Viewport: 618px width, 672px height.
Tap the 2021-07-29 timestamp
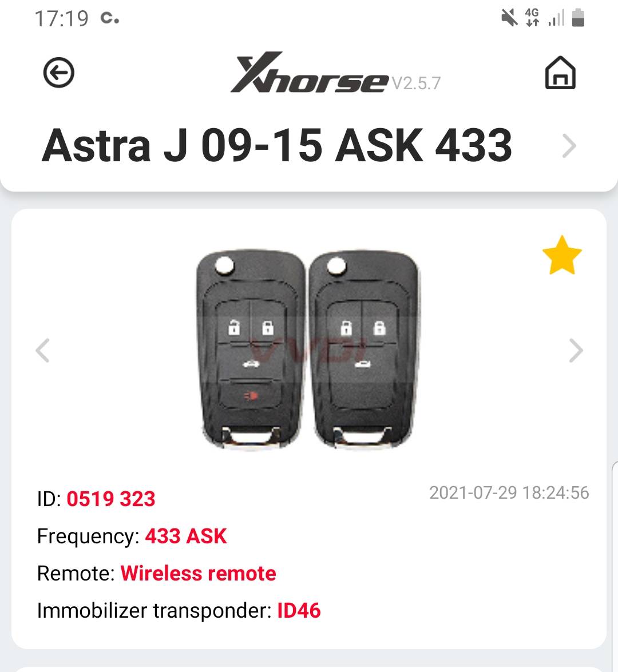pos(509,493)
